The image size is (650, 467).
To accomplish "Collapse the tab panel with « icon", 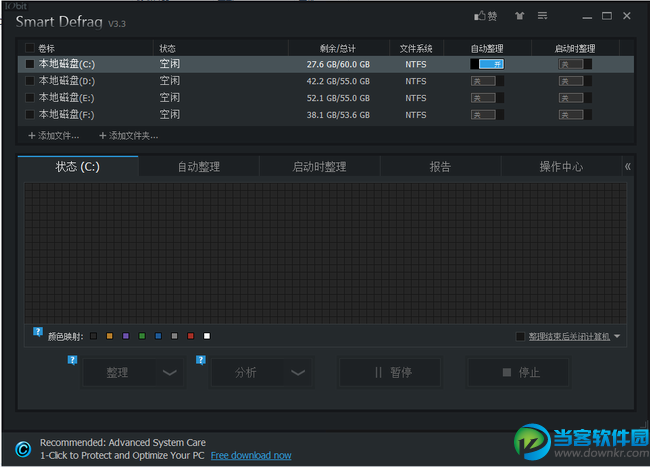I will pyautogui.click(x=628, y=167).
